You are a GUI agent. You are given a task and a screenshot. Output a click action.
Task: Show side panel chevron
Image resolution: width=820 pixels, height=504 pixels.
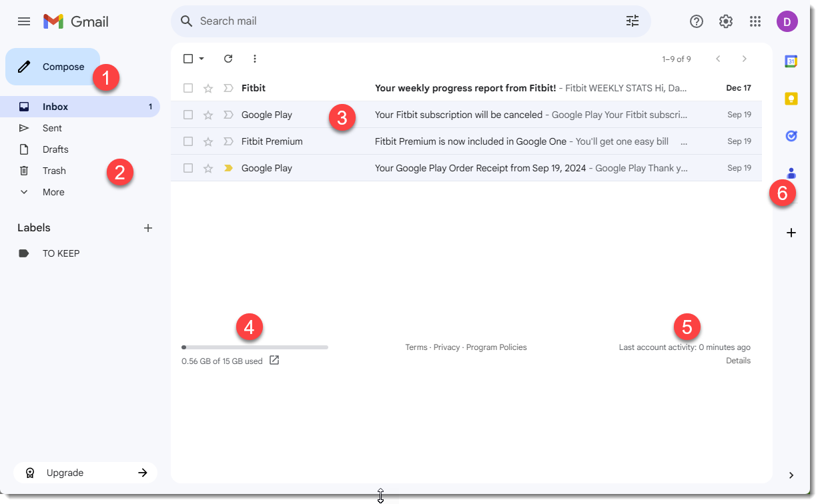[791, 475]
